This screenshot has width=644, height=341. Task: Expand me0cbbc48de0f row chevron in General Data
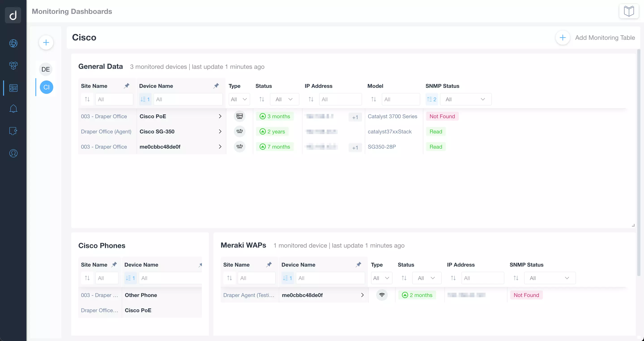click(x=220, y=147)
